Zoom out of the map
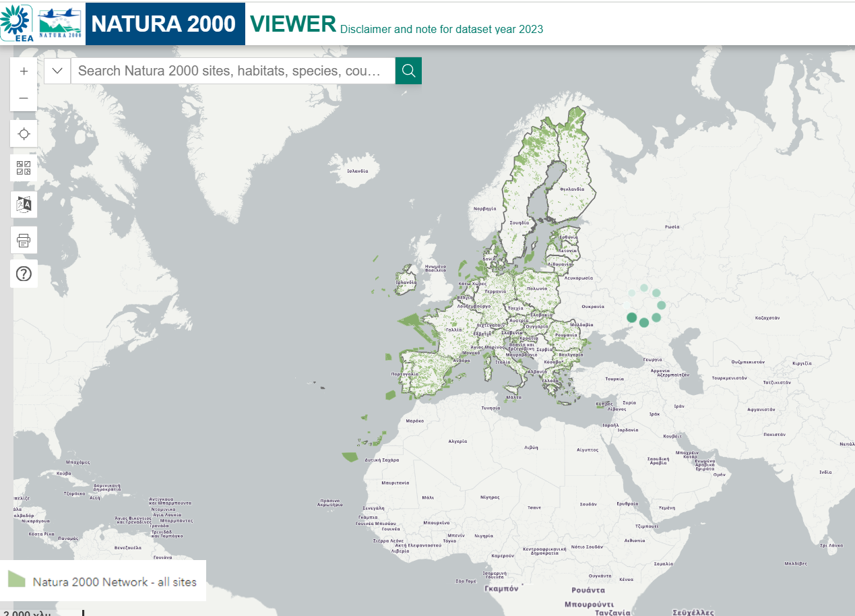855x616 pixels. point(24,98)
